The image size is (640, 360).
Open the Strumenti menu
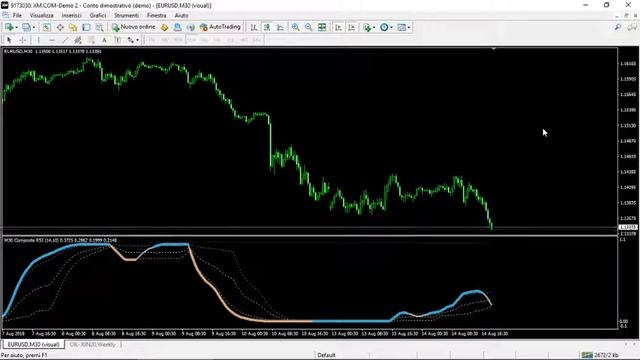pyautogui.click(x=127, y=15)
